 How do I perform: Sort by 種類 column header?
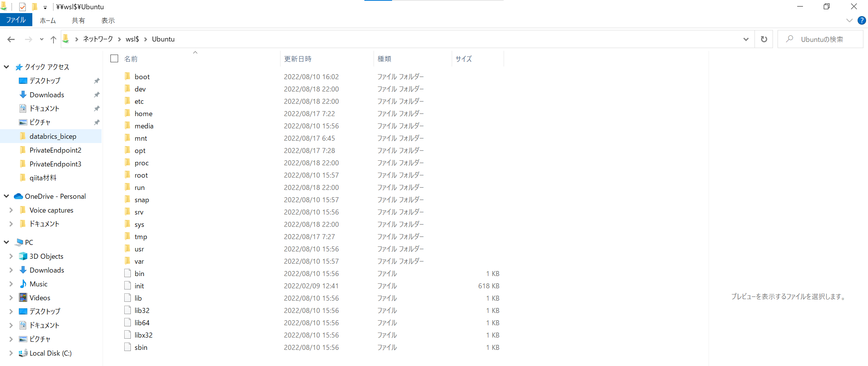384,59
